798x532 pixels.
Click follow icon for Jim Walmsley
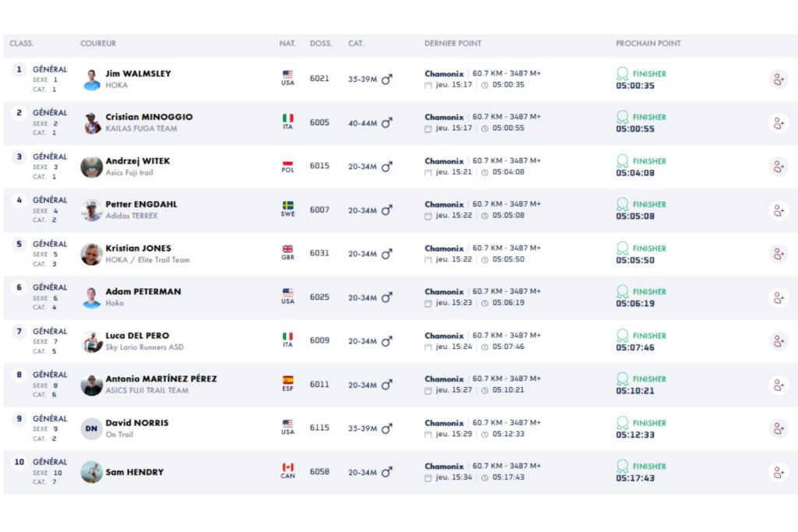(778, 79)
